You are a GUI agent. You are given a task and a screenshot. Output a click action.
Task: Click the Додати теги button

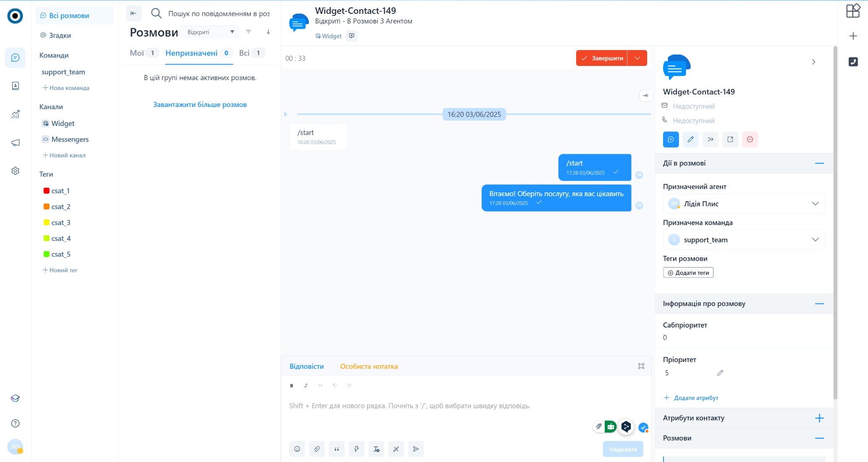click(688, 273)
